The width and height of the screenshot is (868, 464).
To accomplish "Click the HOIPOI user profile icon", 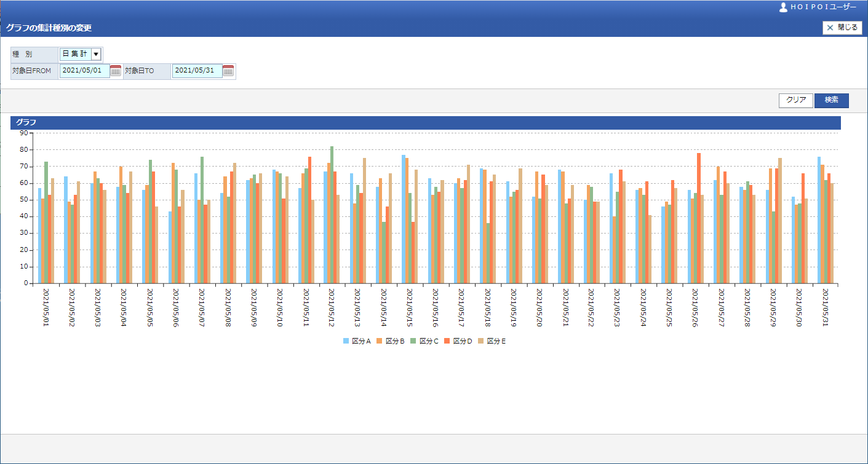I will pyautogui.click(x=783, y=7).
